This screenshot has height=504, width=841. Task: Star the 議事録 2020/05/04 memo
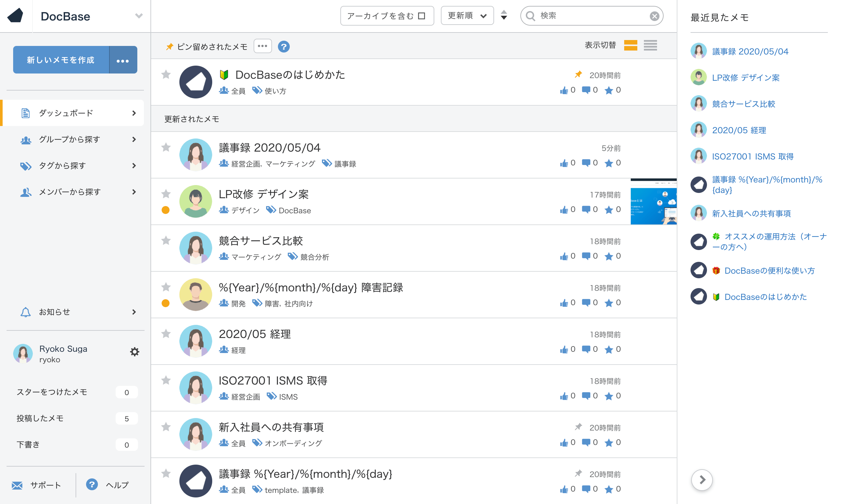click(x=166, y=147)
